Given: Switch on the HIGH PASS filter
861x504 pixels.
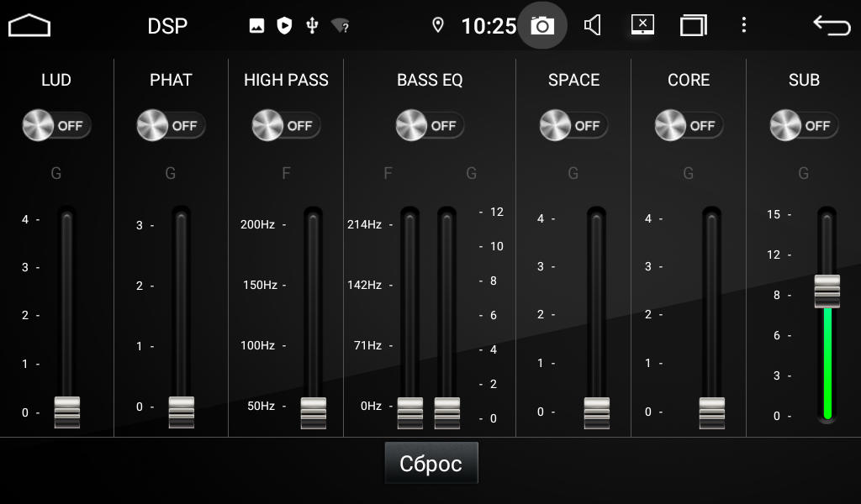Looking at the screenshot, I should pyautogui.click(x=286, y=126).
